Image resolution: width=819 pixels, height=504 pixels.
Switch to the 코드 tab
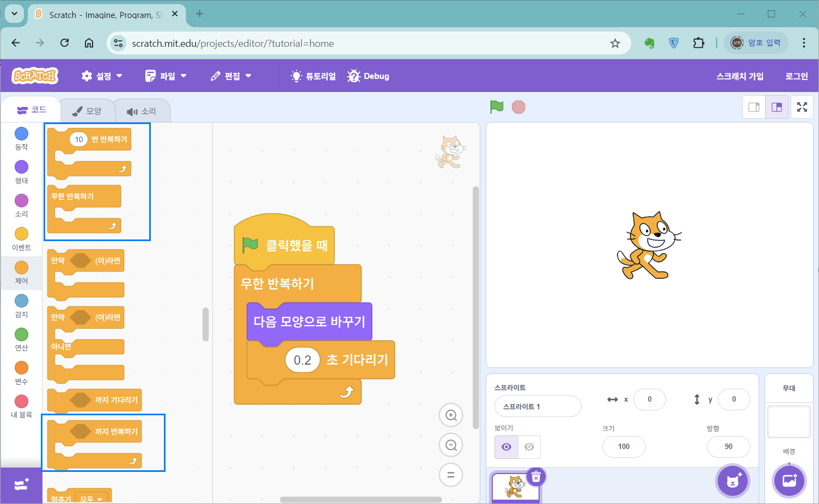coord(32,110)
